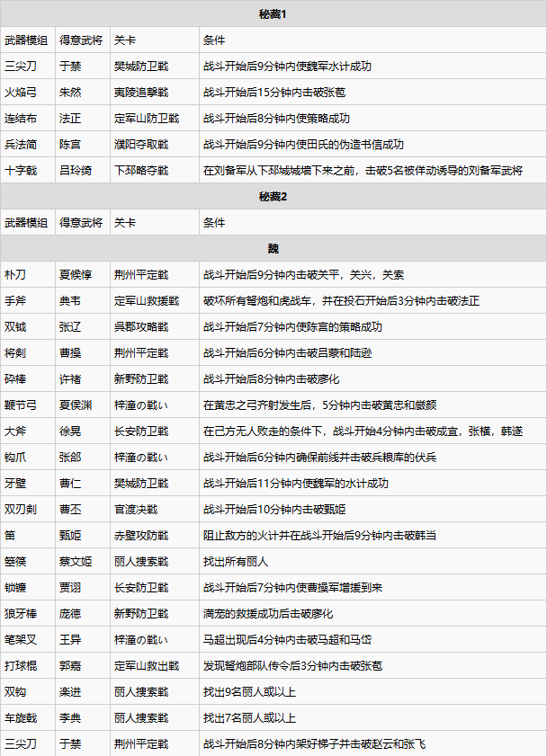Click the condition '找出9名丽人或以上'
The height and width of the screenshot is (756, 547).
coord(249,691)
